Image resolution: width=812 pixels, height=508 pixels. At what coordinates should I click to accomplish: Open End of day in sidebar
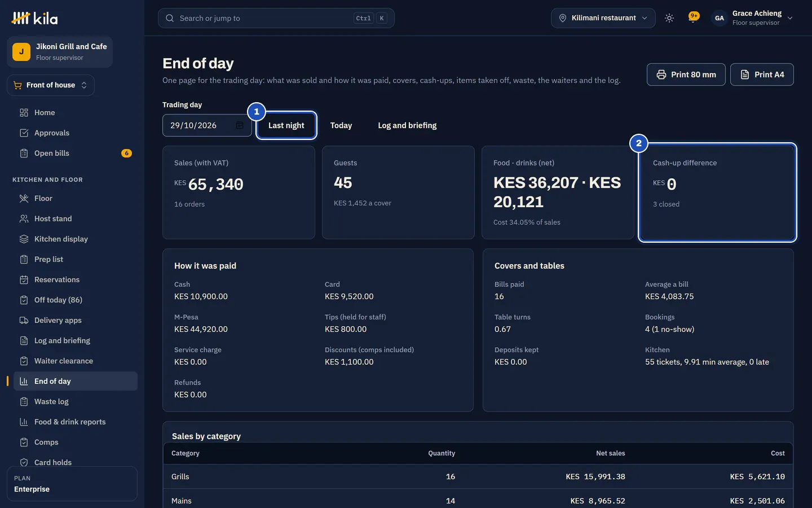point(76,381)
